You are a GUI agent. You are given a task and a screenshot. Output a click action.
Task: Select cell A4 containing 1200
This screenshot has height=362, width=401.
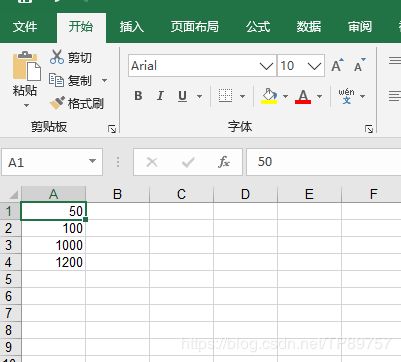click(53, 262)
